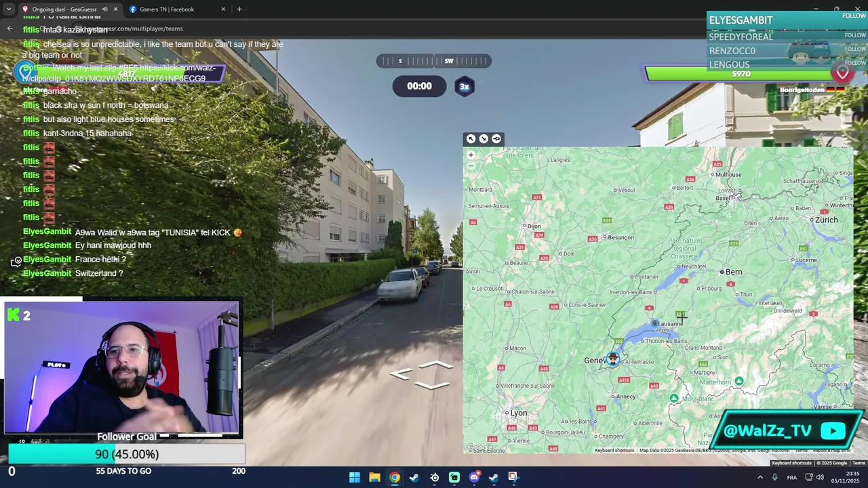The height and width of the screenshot is (488, 868).
Task: Follow SPEEDYFOREAL in the viewer list
Action: click(855, 35)
